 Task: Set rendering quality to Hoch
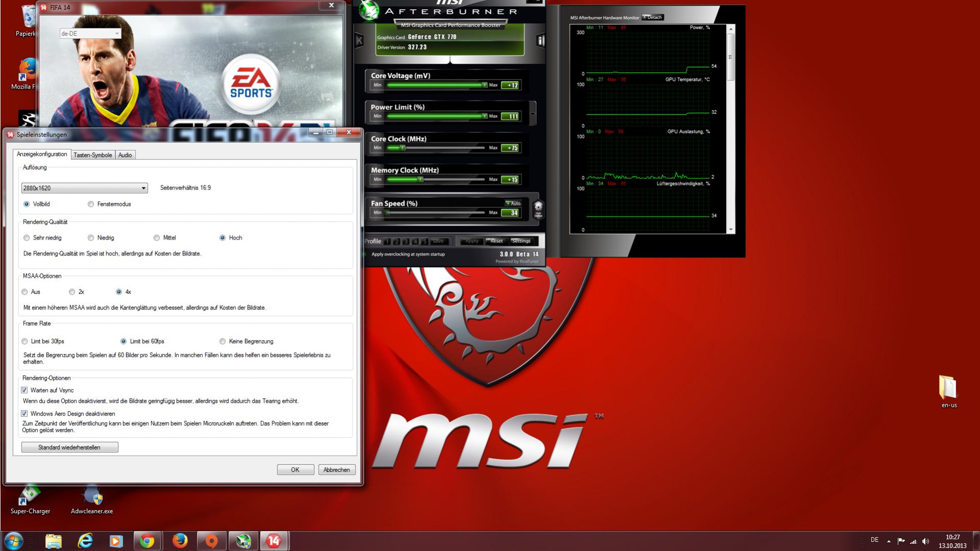(x=223, y=238)
